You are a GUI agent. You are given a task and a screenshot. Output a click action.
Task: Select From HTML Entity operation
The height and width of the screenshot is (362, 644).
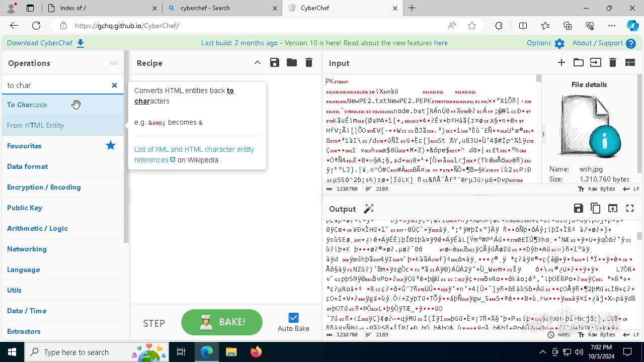63,125
